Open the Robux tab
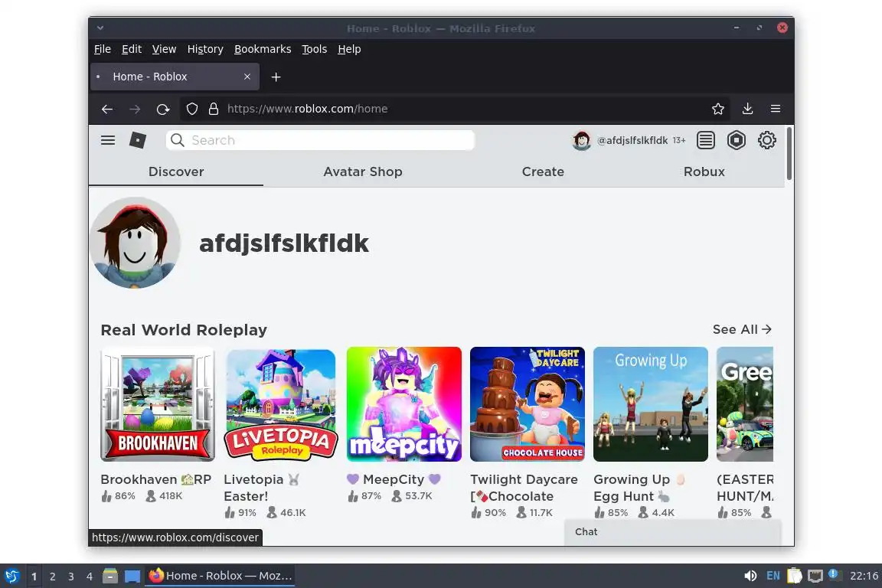The height and width of the screenshot is (588, 882). point(704,171)
